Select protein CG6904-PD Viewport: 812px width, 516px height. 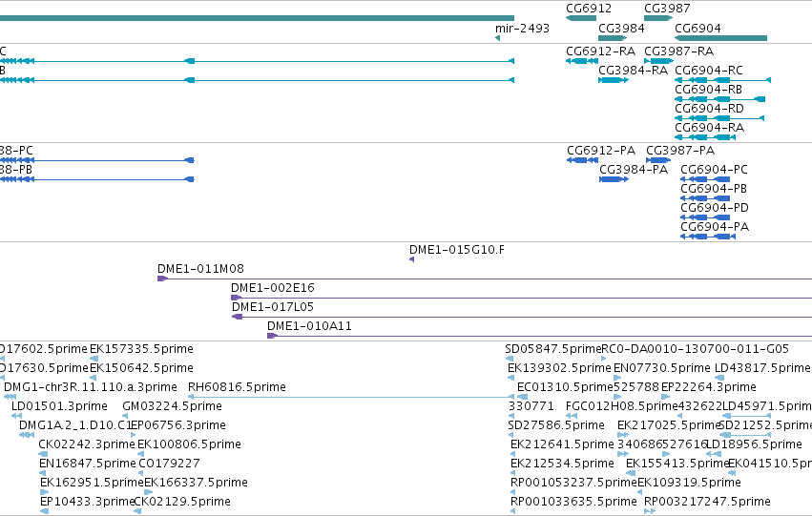click(x=705, y=217)
